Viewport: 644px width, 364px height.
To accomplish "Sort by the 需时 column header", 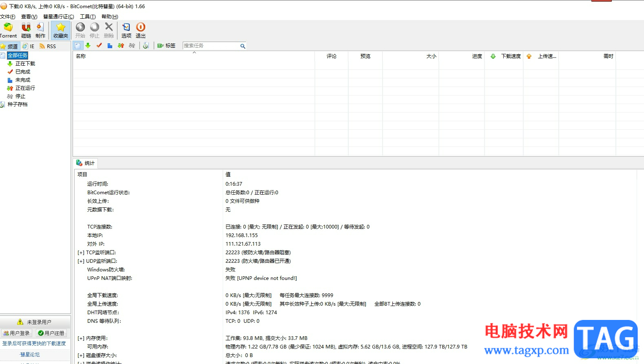I will [x=587, y=56].
